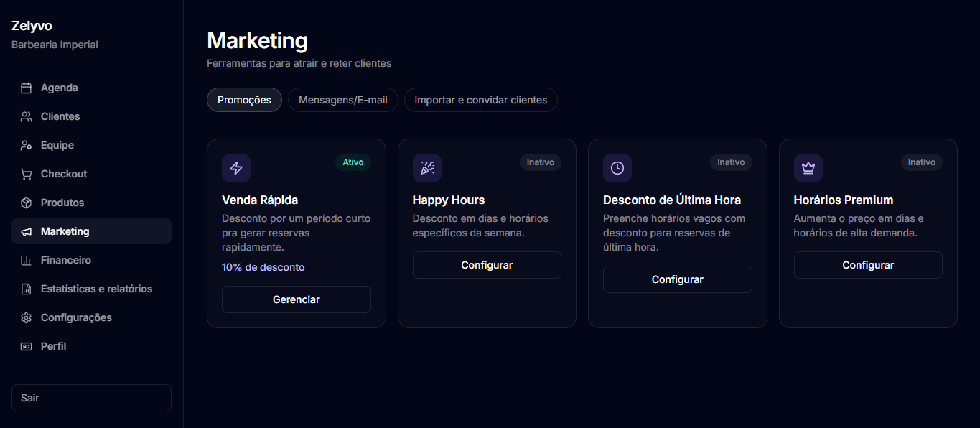The width and height of the screenshot is (980, 428).
Task: Click the "Barbearia Imperial" business name
Action: [55, 45]
